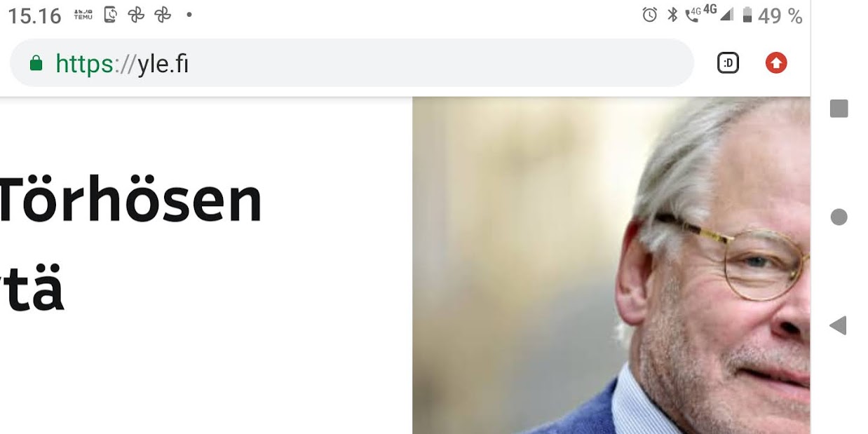
Task: Open the photo of the gray-haired man
Action: coord(611,265)
